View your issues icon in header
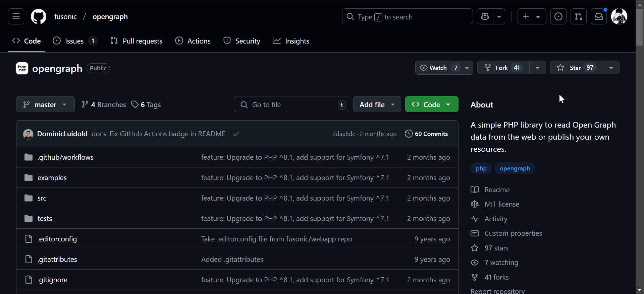Screen dimensions: 644x294 (x=558, y=16)
